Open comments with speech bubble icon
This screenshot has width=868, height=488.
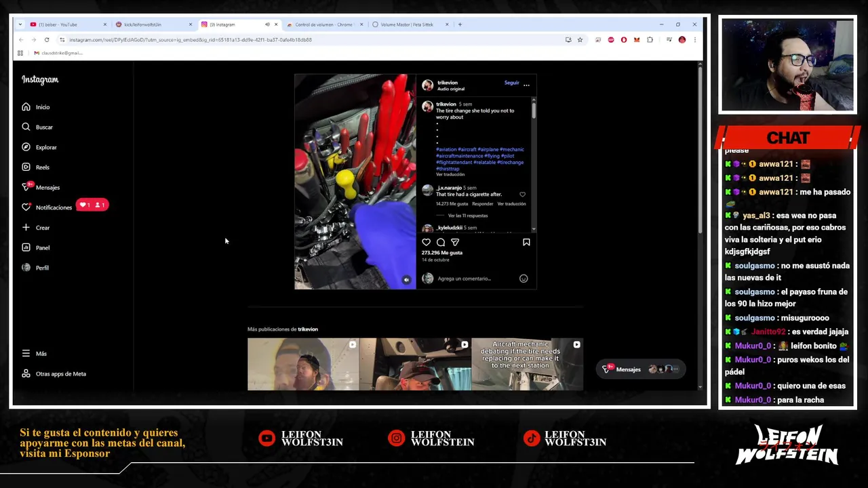coord(441,242)
